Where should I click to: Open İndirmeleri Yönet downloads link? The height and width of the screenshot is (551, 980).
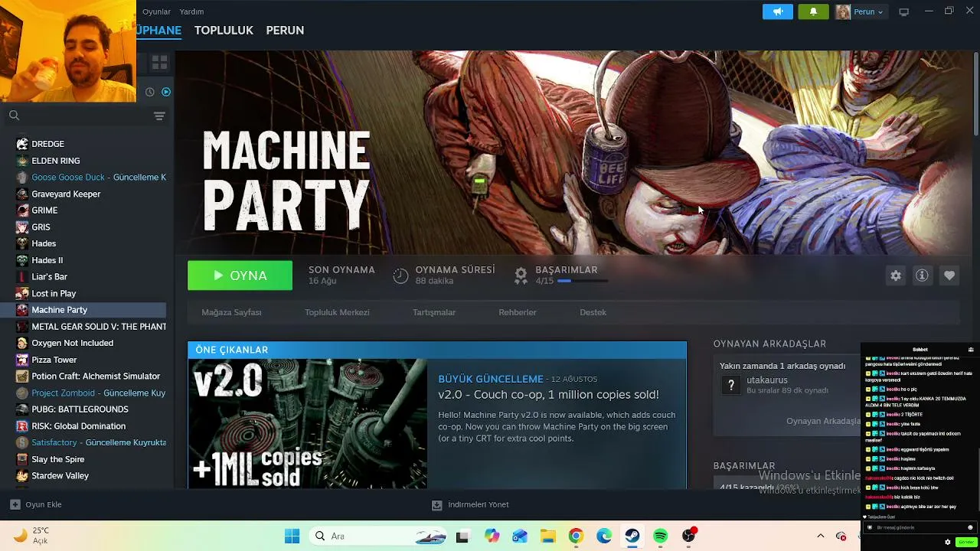click(470, 505)
